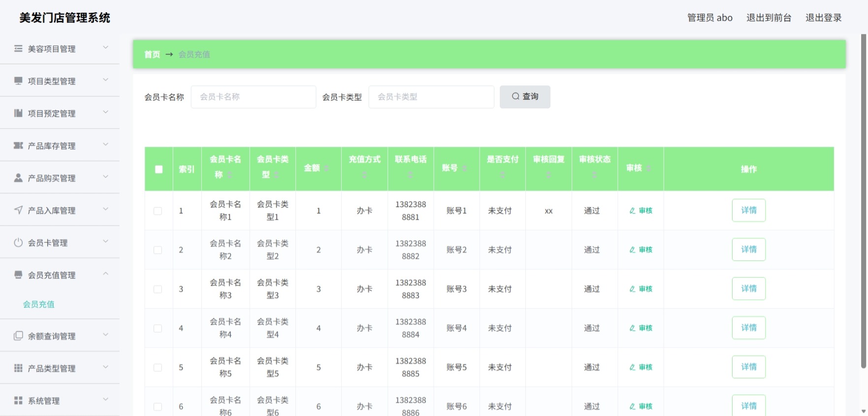
Task: Click the 会员卡管理 power icon
Action: pyautogui.click(x=18, y=242)
